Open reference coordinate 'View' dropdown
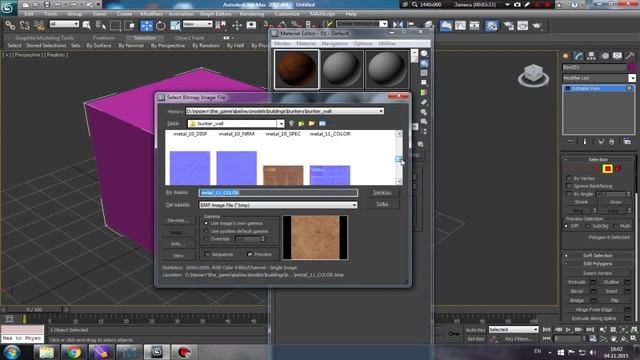 198,24
